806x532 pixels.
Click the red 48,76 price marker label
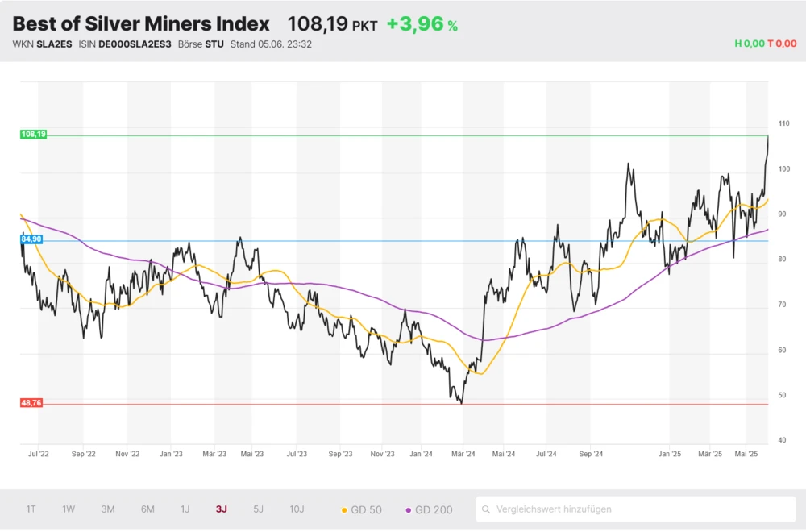pos(31,403)
